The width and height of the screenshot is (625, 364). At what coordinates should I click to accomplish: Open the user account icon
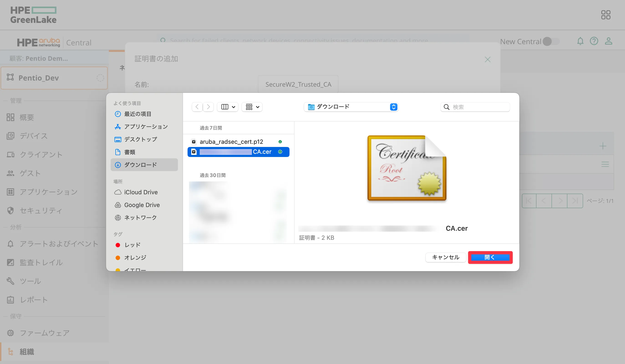609,41
